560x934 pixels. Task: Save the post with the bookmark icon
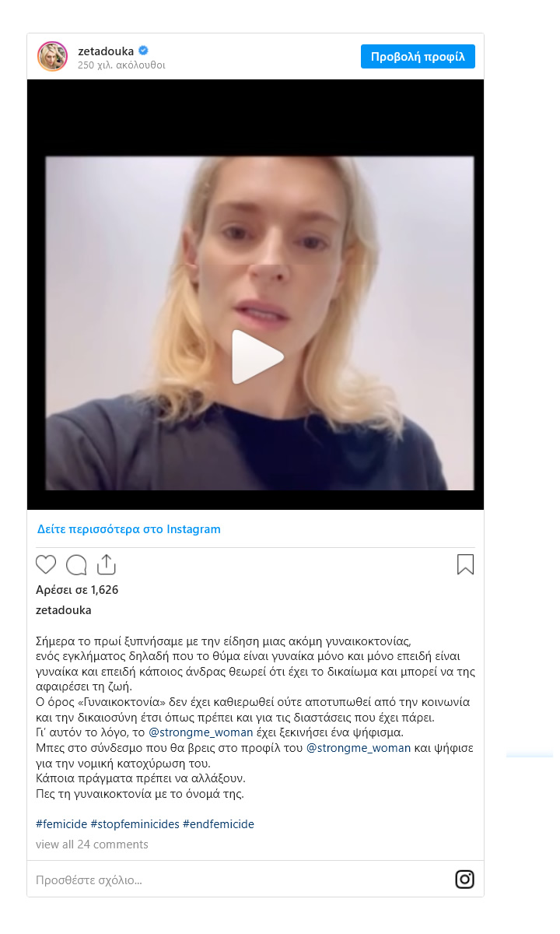[465, 565]
